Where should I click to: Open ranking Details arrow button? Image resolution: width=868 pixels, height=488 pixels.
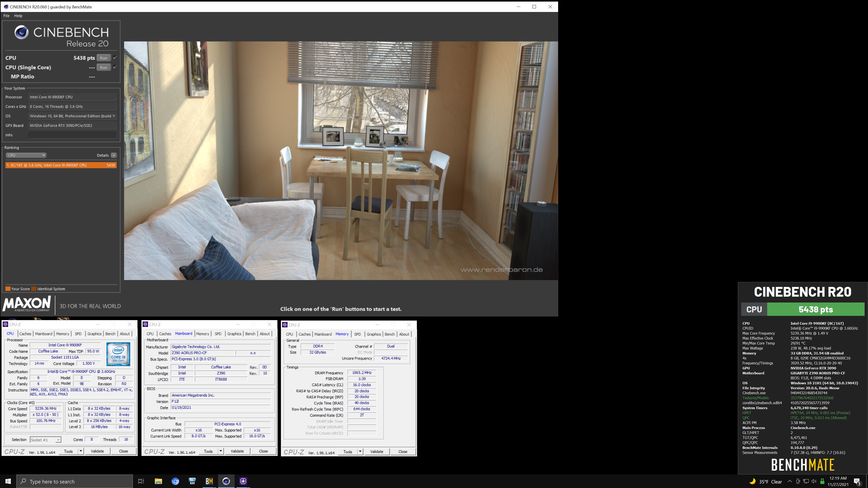coord(114,155)
